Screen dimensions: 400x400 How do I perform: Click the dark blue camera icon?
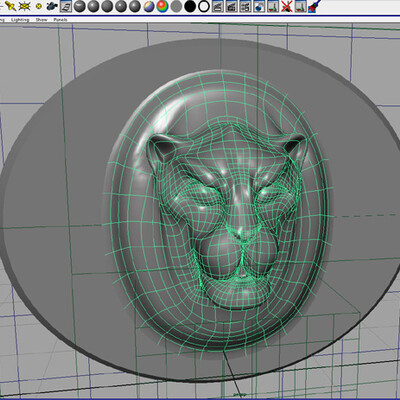[51, 6]
